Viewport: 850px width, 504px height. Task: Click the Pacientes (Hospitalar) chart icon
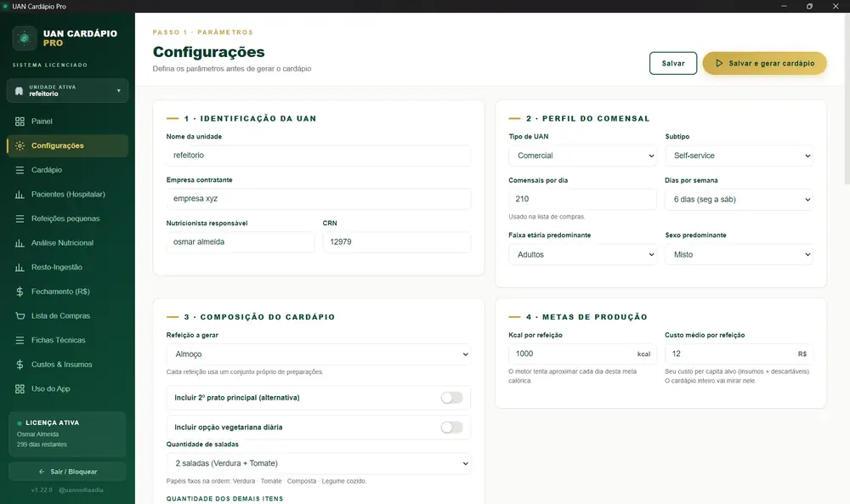20,195
